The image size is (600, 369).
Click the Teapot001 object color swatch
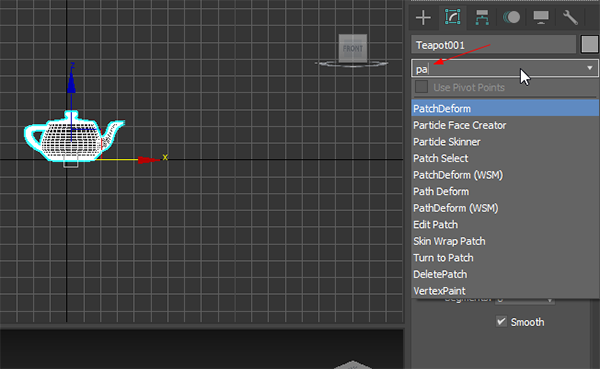click(x=589, y=45)
